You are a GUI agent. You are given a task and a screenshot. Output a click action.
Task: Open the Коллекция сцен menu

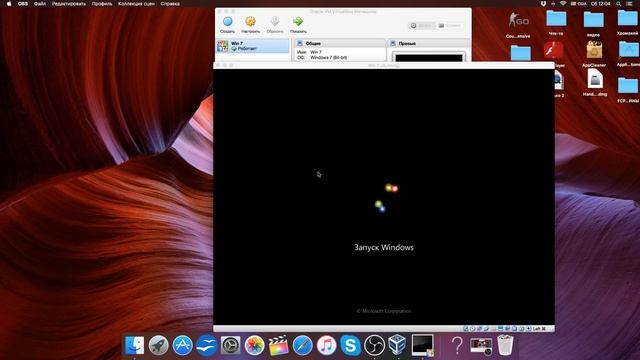[136, 4]
